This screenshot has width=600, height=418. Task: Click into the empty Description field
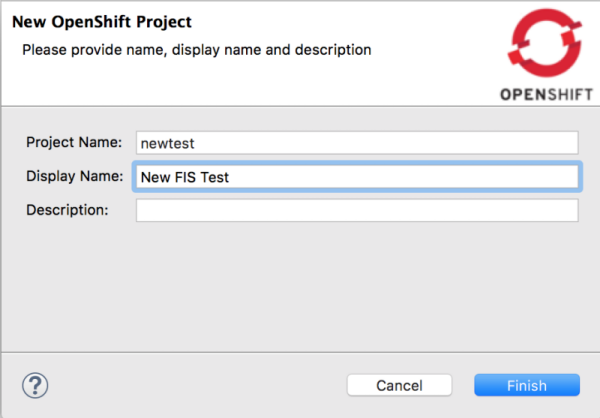click(x=357, y=210)
